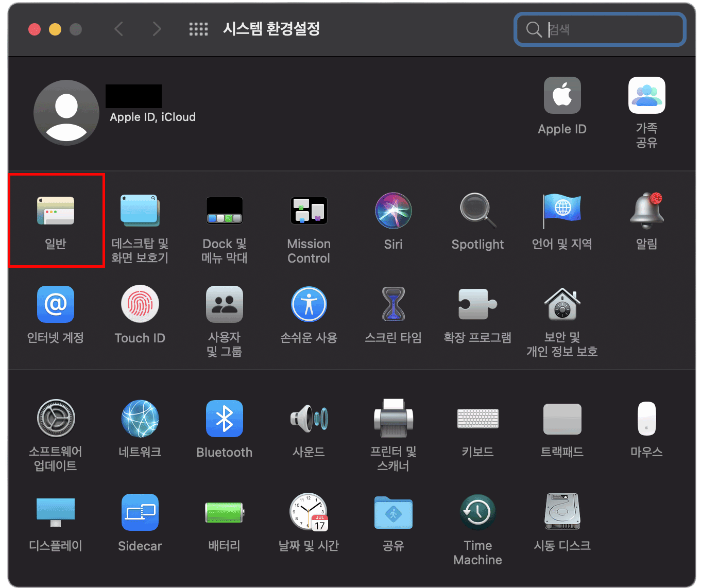Image resolution: width=701 pixels, height=588 pixels.
Task: Open Bluetooth preferences
Action: (x=224, y=418)
